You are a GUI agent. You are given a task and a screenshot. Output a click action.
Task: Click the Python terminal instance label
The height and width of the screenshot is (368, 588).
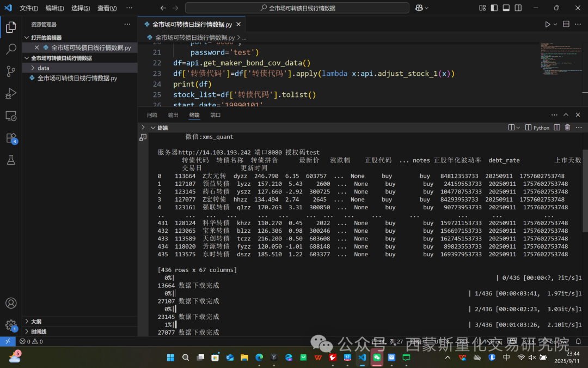[x=537, y=128]
